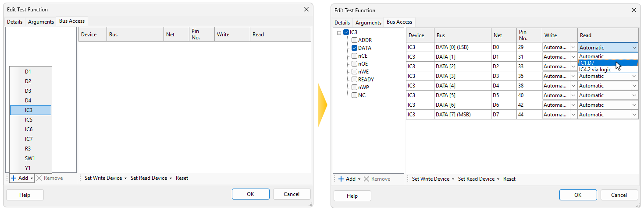Image resolution: width=644 pixels, height=210 pixels.
Task: Uncheck the DATA bus checkbox
Action: click(355, 48)
